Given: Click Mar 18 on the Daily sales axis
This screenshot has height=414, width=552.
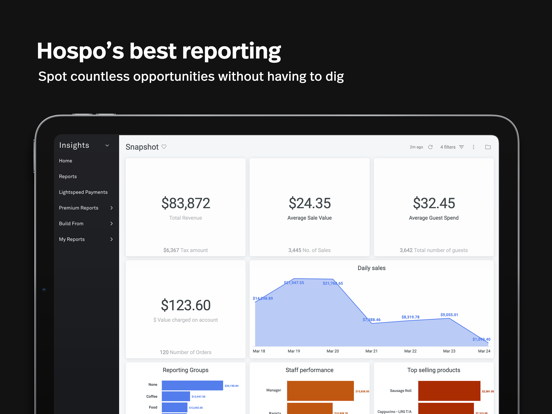Looking at the screenshot, I should [259, 351].
